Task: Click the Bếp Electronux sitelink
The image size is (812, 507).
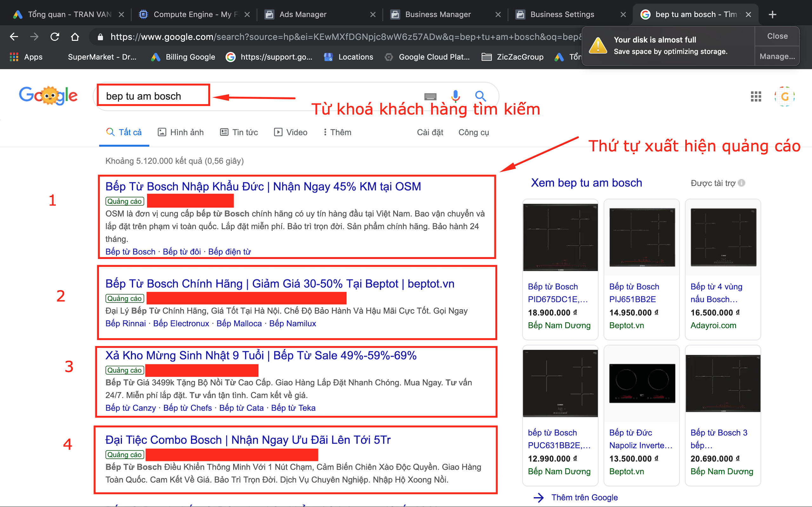Action: [x=181, y=324]
